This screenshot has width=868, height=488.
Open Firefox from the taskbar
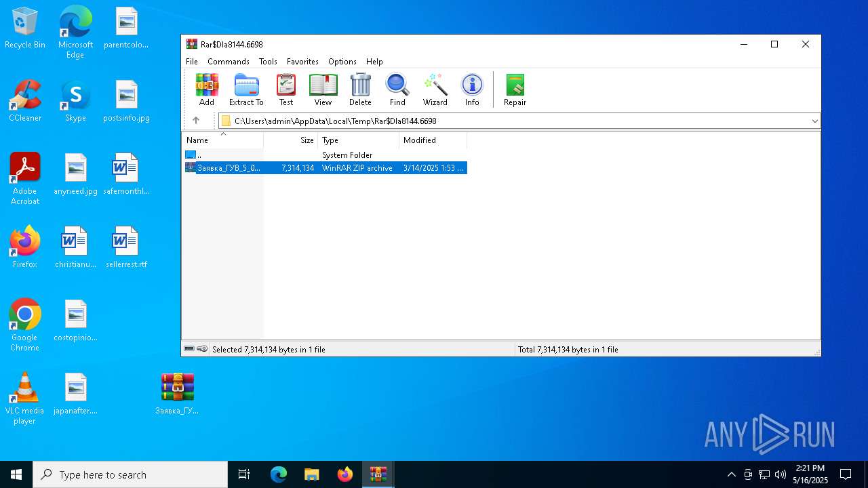[345, 474]
